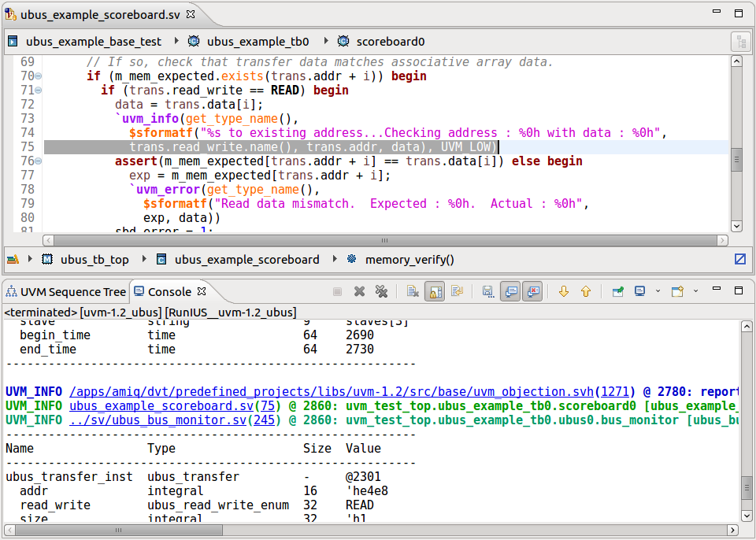Jump to previous console message arrow
The height and width of the screenshot is (540, 756).
pos(586,291)
